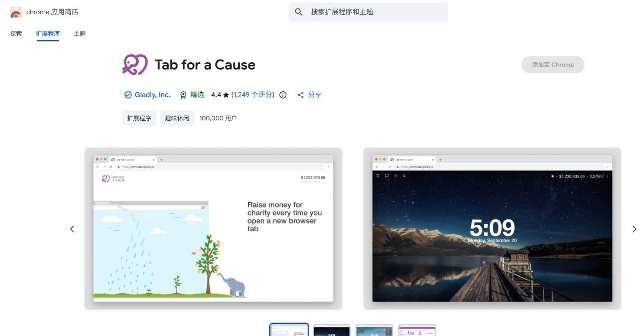Click the Chrome Web Store logo icon
Viewport: 644px width, 336px height.
click(16, 12)
